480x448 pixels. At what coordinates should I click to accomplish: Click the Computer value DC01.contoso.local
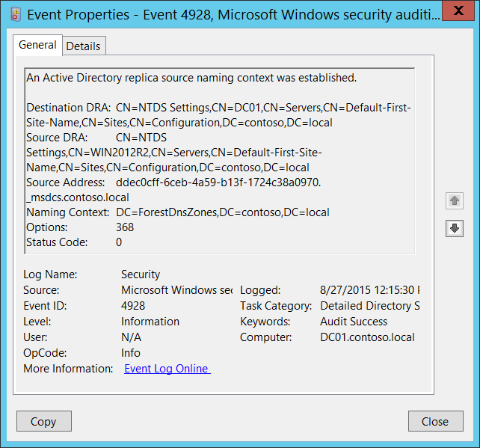(x=367, y=337)
